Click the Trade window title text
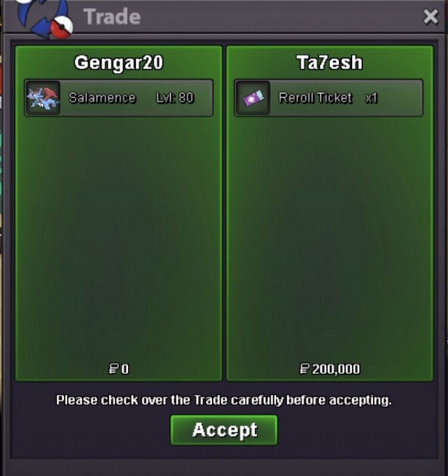 (112, 17)
